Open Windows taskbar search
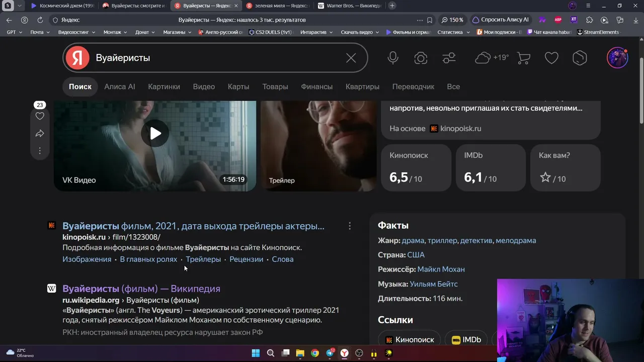Viewport: 644px width, 362px height. 271,353
